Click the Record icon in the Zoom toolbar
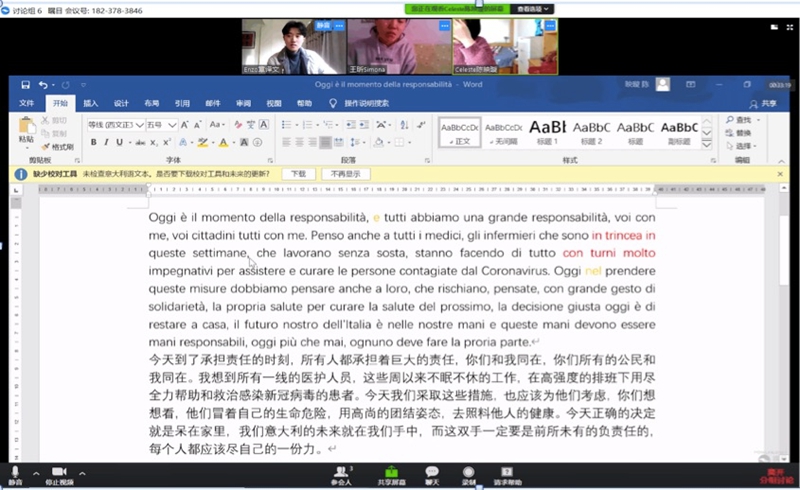800x490 pixels. tap(468, 473)
